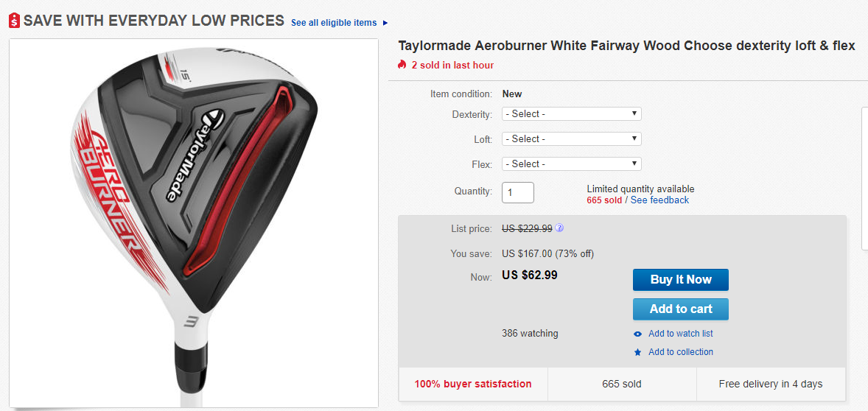The height and width of the screenshot is (411, 868).
Task: Click the eye icon beside watch list
Action: (638, 334)
